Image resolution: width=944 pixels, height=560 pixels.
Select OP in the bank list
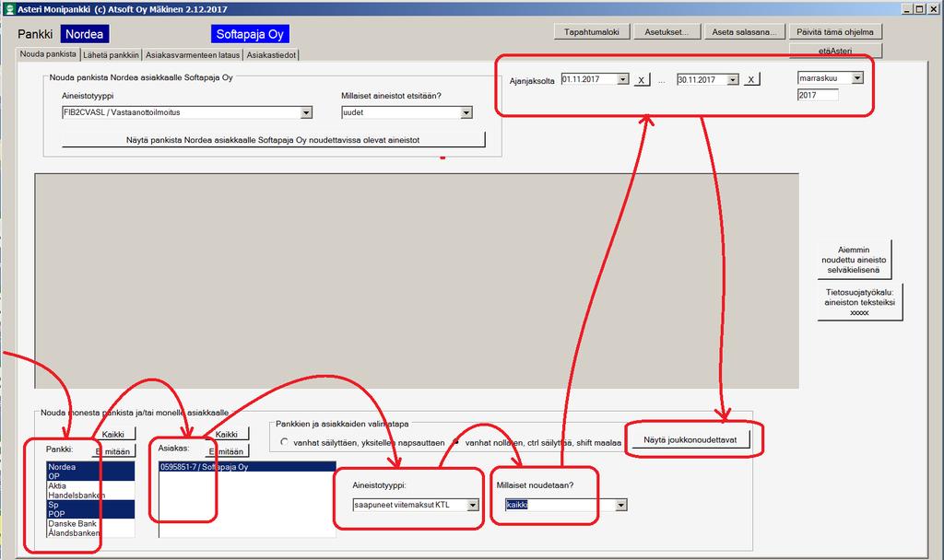90,476
